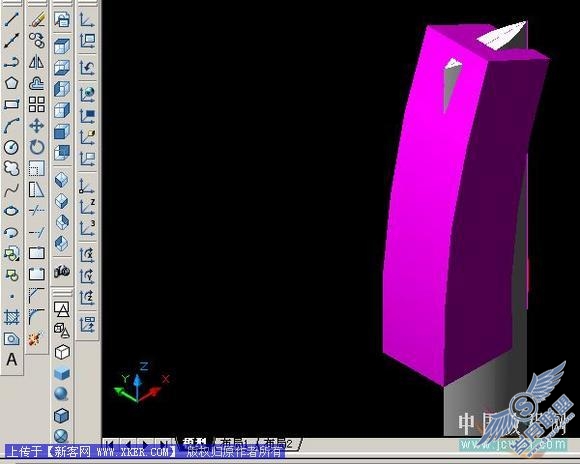The height and width of the screenshot is (464, 580).
Task: Click the 3-point UCS icon
Action: 87,228
